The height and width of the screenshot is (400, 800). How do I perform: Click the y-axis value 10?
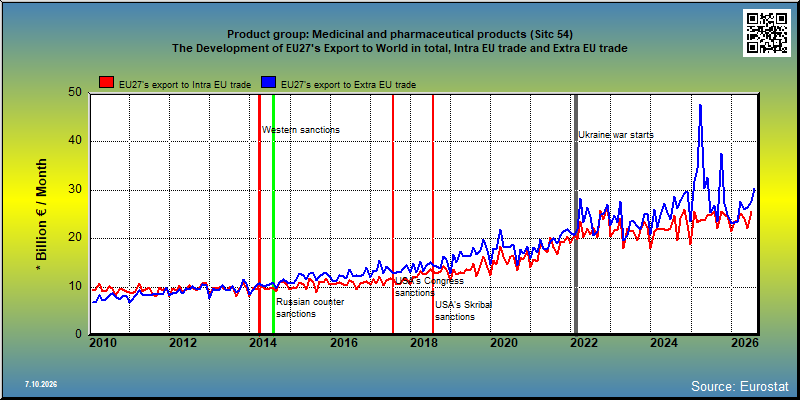click(74, 286)
